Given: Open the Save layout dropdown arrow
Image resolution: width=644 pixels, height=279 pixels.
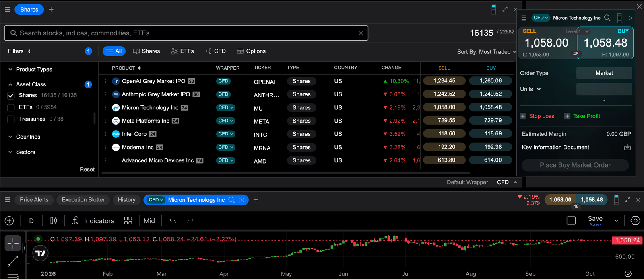Looking at the screenshot, I should [616, 220].
